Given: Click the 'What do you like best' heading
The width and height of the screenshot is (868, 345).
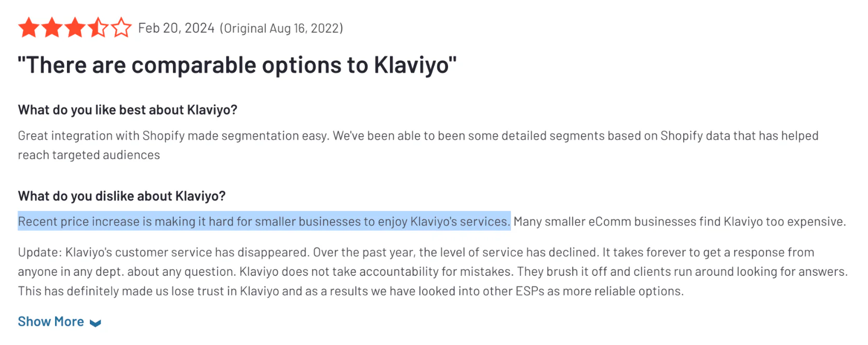Looking at the screenshot, I should tap(128, 110).
